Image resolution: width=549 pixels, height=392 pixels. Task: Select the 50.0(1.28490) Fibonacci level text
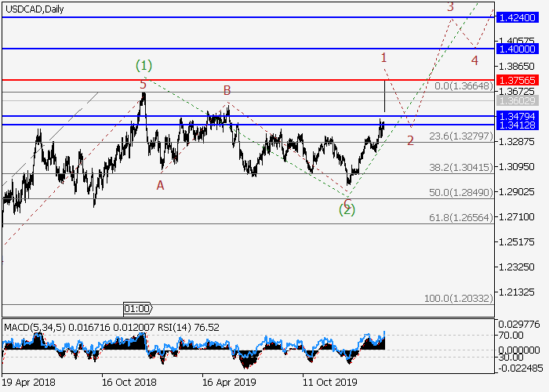click(461, 192)
